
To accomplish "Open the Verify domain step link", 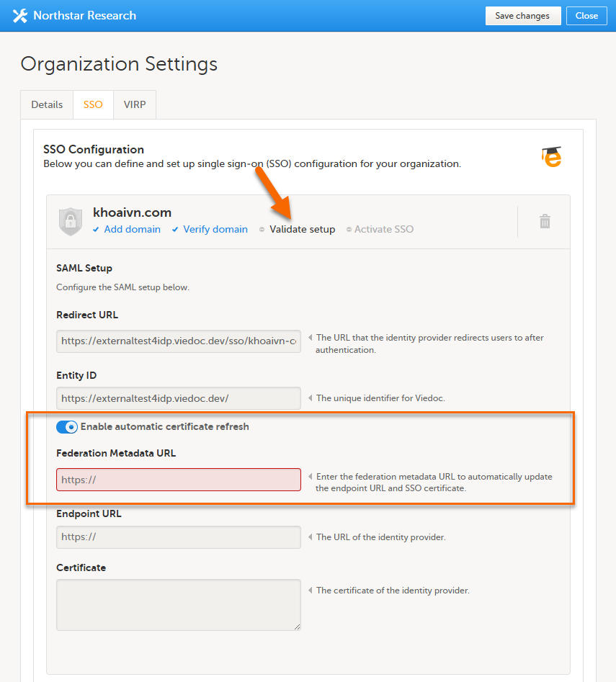I will (215, 230).
